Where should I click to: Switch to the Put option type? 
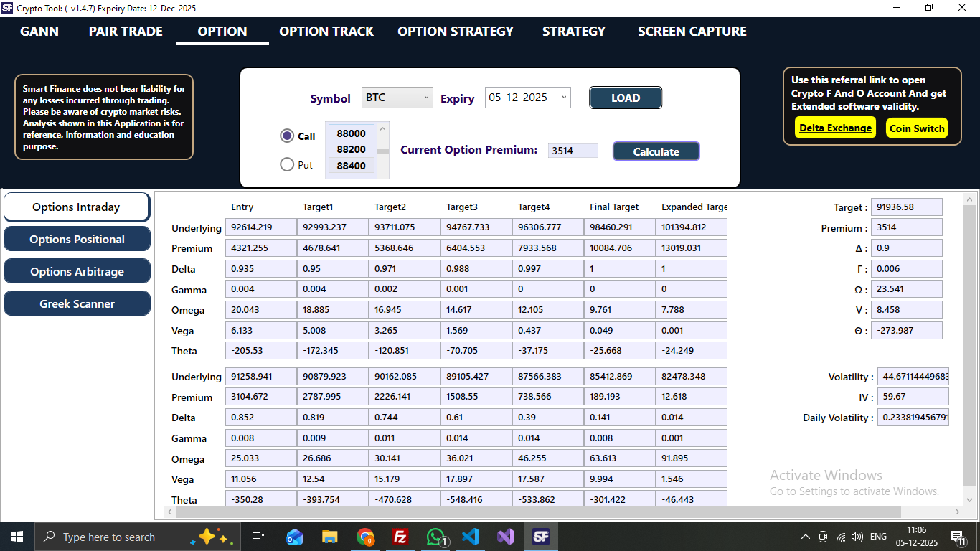click(x=286, y=164)
